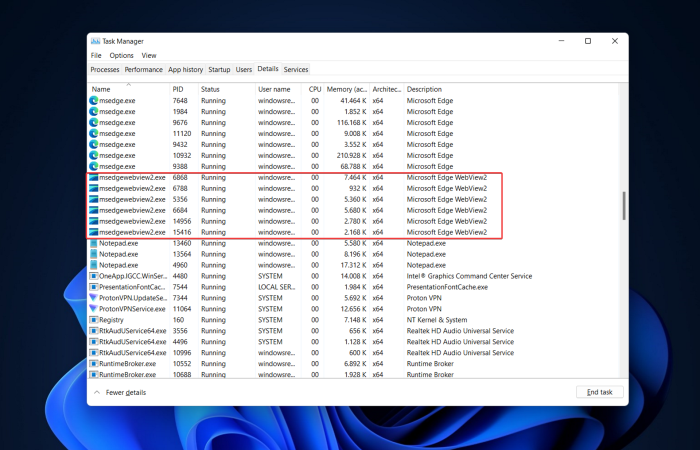
Task: Click the msedge.exe icon for PID 9388
Action: tap(93, 166)
